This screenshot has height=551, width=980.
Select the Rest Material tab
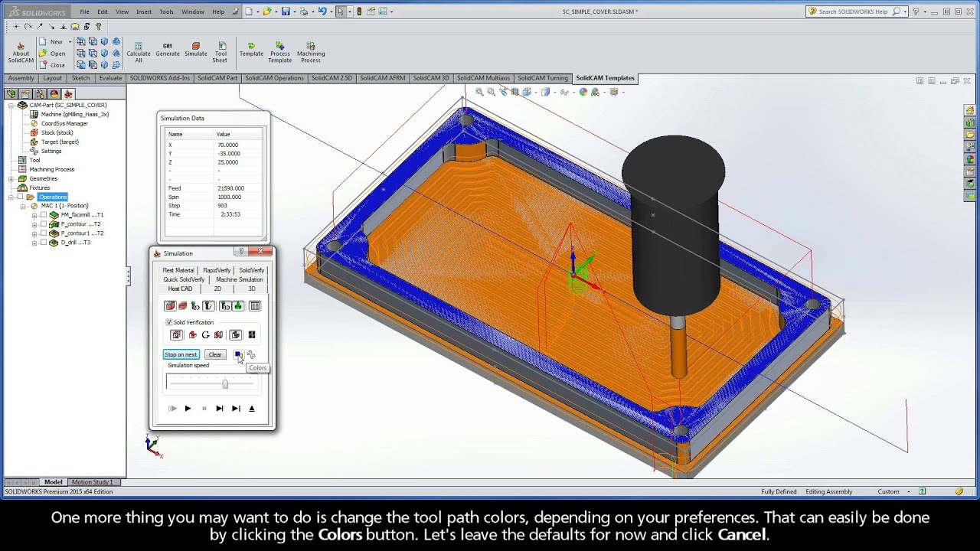click(x=178, y=270)
